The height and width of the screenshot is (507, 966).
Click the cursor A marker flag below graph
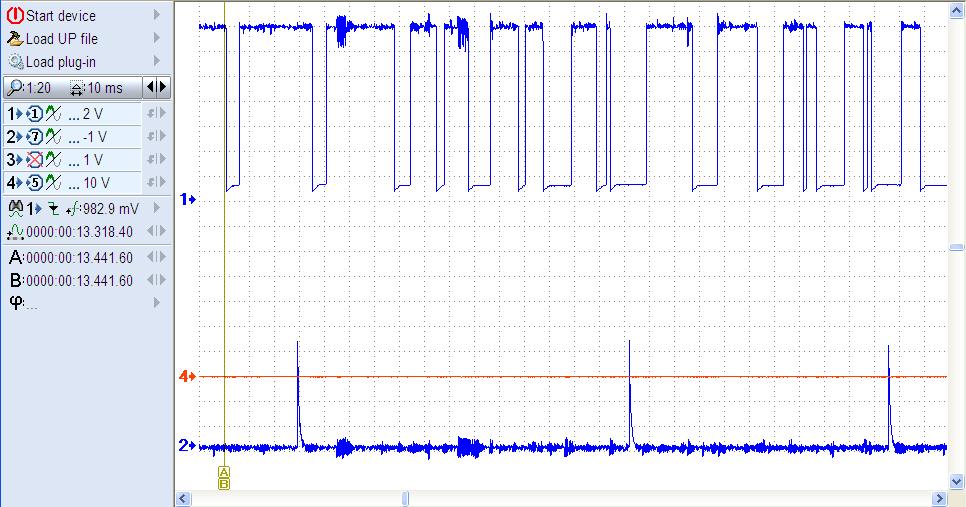(224, 472)
